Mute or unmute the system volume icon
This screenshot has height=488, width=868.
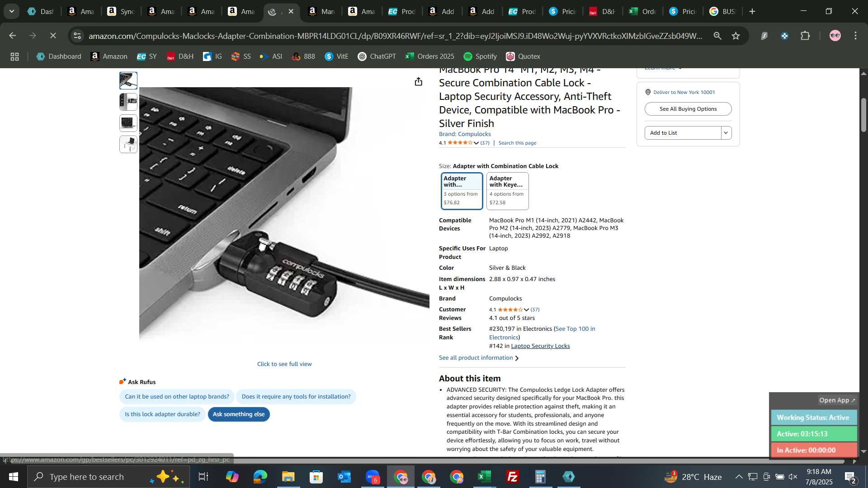click(793, 477)
